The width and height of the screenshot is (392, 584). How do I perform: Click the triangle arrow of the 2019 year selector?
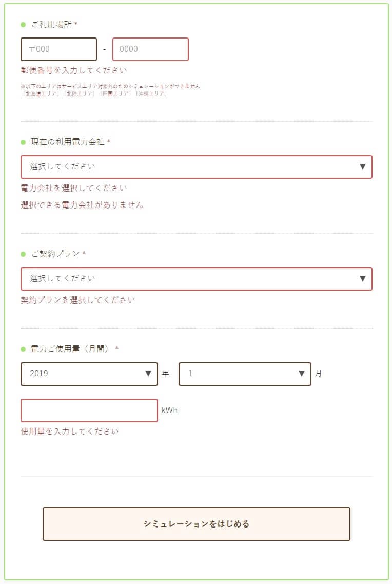click(148, 373)
